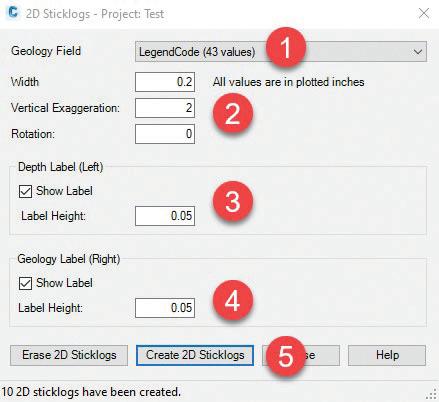
Task: Open Help for the dialog
Action: coord(387,355)
